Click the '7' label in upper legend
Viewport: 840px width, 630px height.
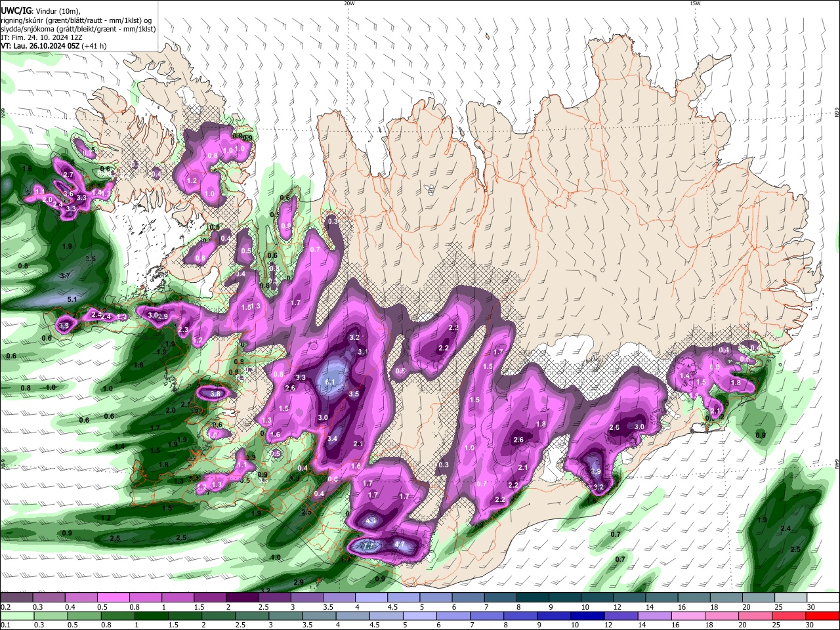pyautogui.click(x=486, y=607)
